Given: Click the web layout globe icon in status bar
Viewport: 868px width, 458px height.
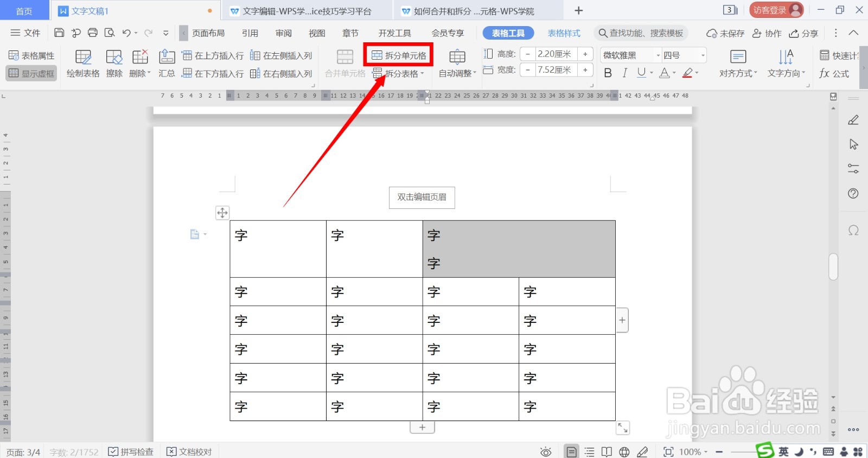Looking at the screenshot, I should tap(624, 452).
